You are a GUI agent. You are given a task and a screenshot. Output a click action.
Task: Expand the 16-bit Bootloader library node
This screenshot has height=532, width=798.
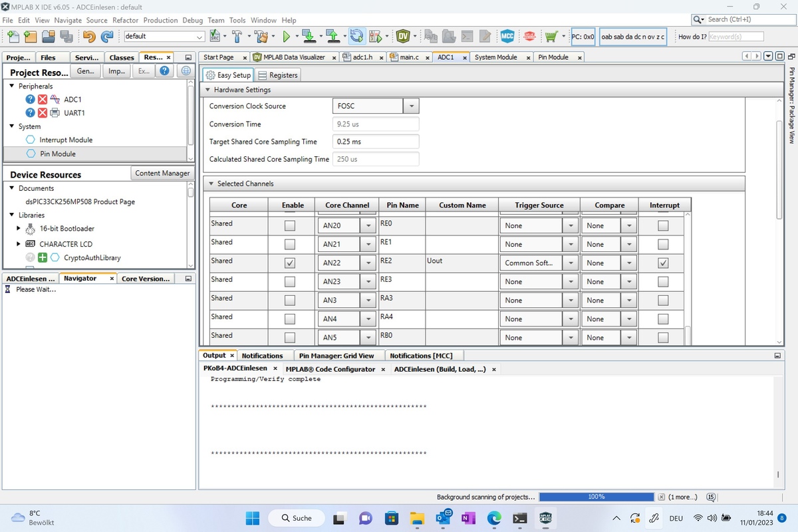19,228
